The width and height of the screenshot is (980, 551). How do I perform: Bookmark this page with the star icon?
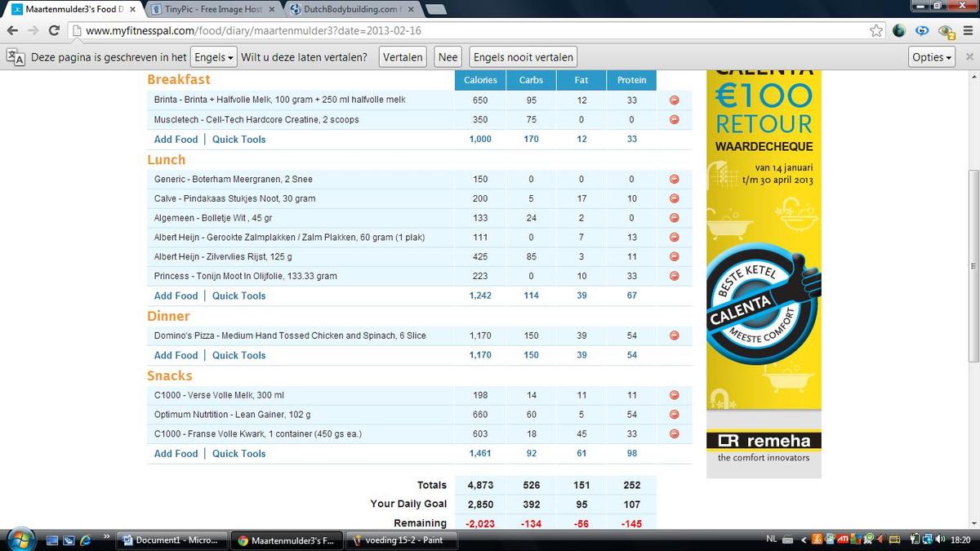876,31
